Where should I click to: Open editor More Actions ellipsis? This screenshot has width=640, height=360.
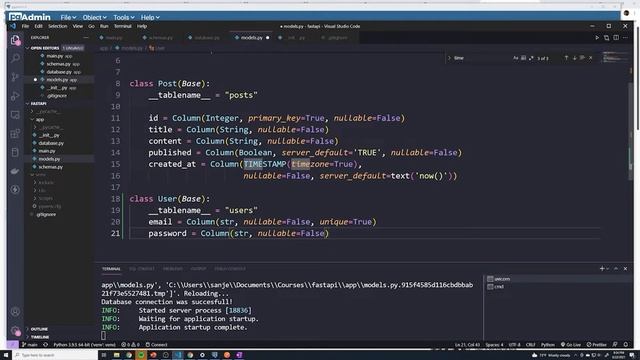(x=625, y=38)
